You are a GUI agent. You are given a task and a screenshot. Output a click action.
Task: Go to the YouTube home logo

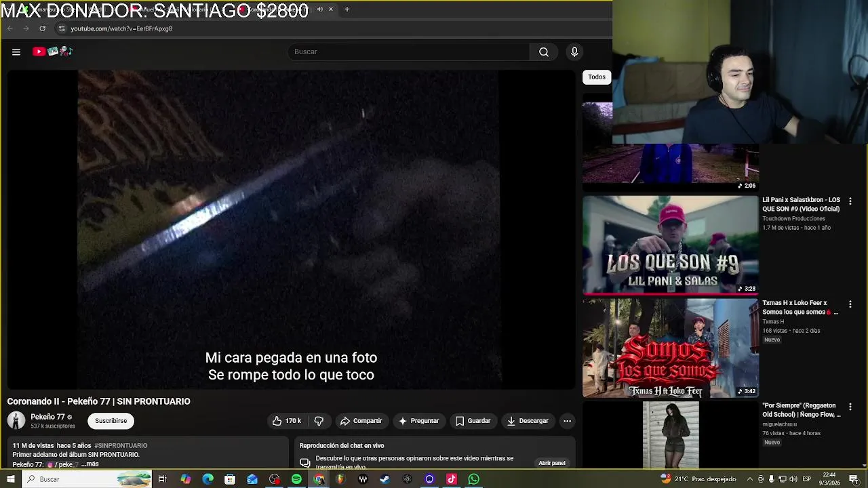[x=52, y=52]
